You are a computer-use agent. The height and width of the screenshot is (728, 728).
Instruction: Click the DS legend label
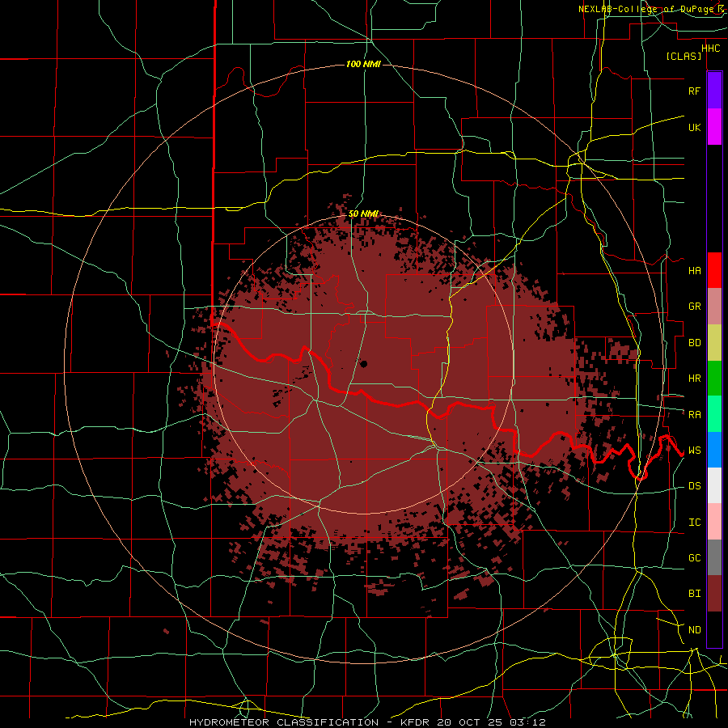[694, 485]
